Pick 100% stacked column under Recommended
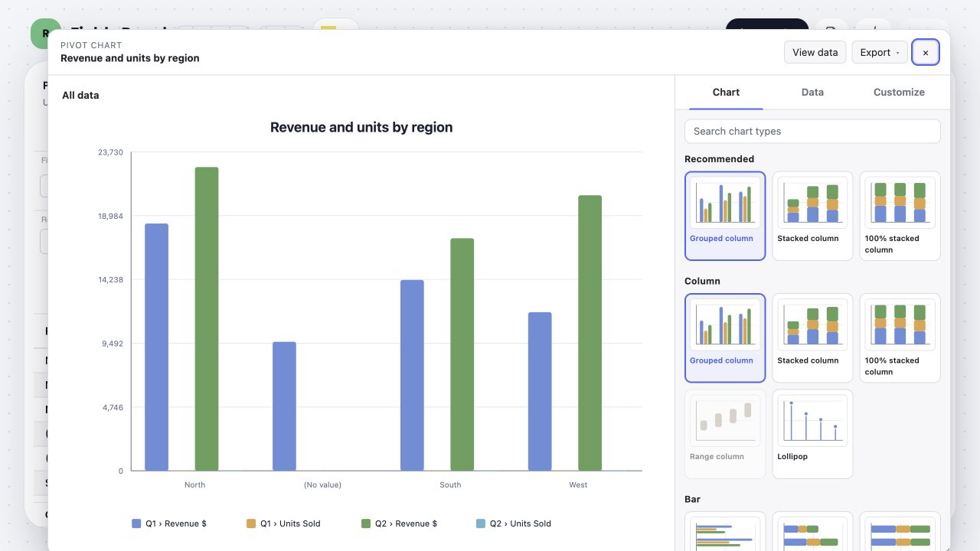 click(900, 216)
